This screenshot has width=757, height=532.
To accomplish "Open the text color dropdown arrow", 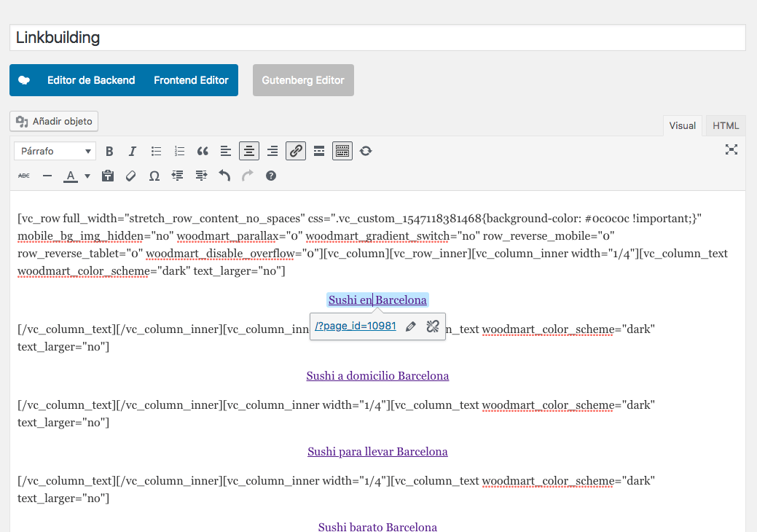I will click(87, 176).
